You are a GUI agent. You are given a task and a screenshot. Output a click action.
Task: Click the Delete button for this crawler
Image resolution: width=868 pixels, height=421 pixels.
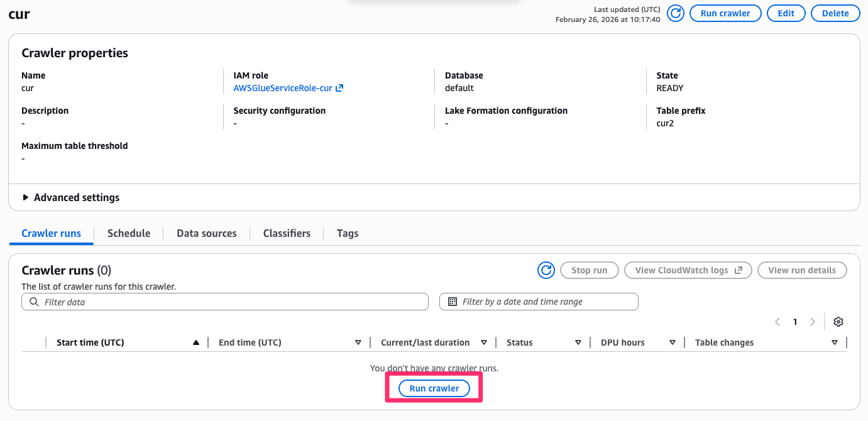pyautogui.click(x=835, y=13)
